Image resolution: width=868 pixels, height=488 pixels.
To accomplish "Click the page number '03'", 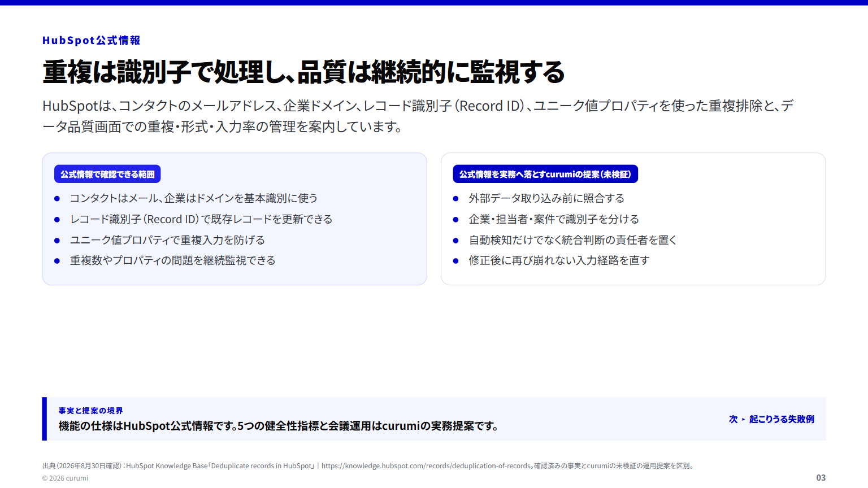I will [821, 478].
